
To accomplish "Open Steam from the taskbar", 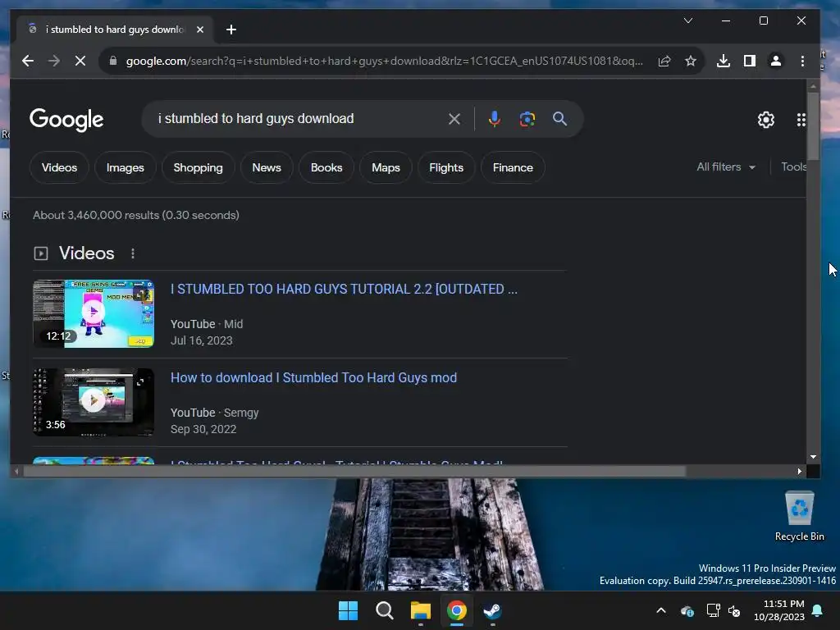I will 493,610.
